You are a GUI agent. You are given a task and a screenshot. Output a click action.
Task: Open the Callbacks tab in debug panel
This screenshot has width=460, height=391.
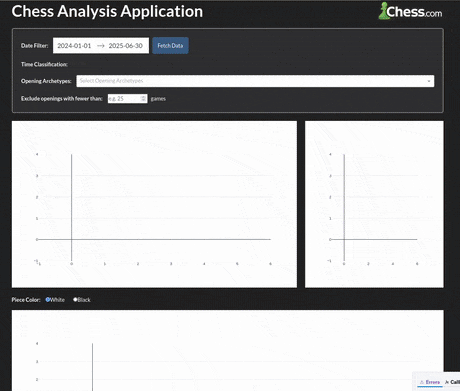[452, 382]
